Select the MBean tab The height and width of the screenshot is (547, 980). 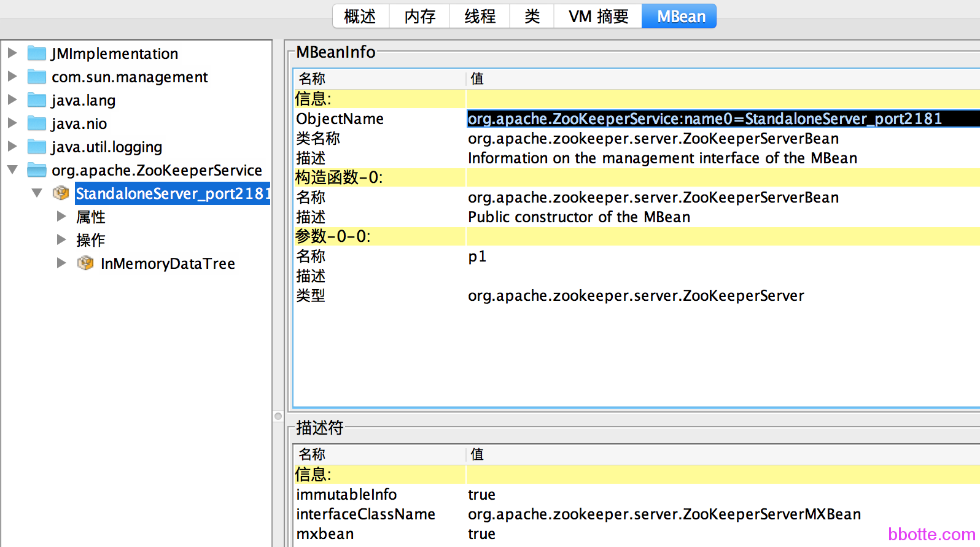pos(680,16)
